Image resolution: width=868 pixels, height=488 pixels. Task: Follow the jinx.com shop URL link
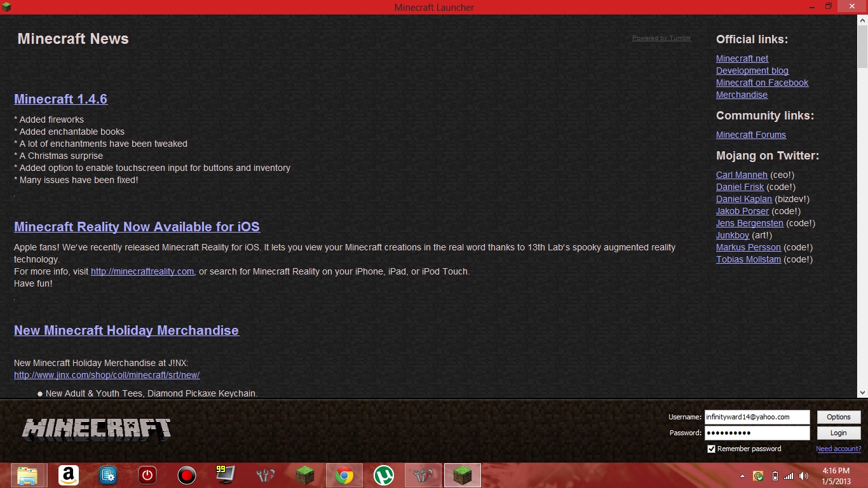[x=107, y=375]
